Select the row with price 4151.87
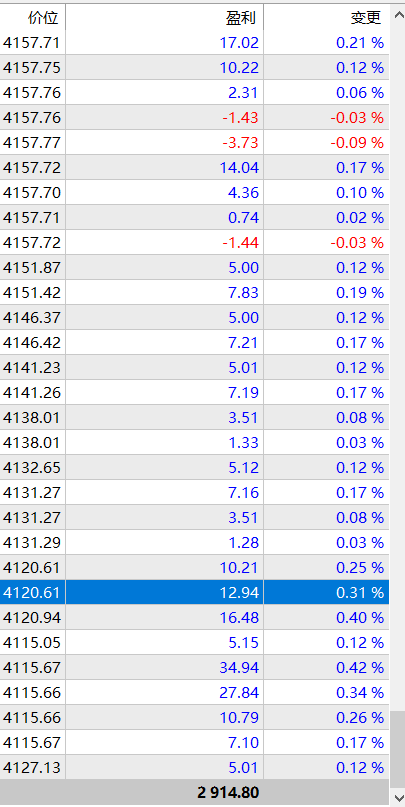The width and height of the screenshot is (405, 807). pyautogui.click(x=195, y=268)
